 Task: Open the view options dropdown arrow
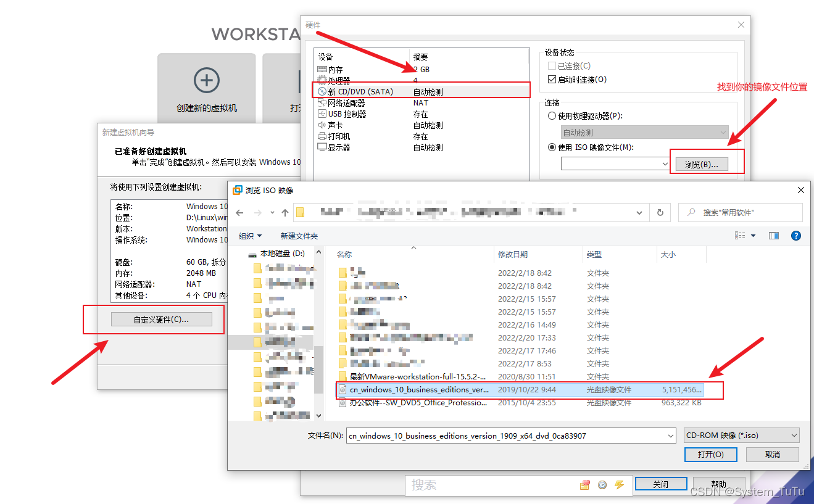click(753, 236)
